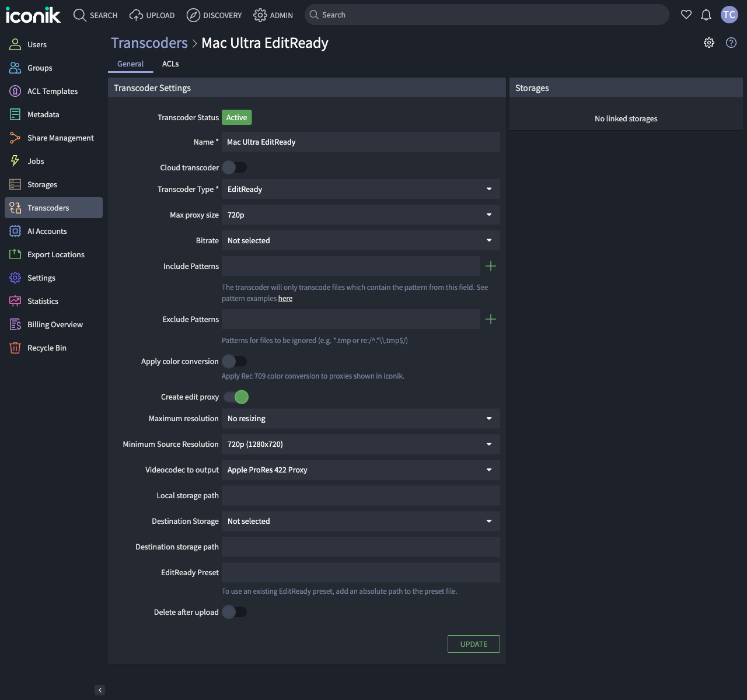747x700 pixels.
Task: Click the Storages sidebar icon
Action: tap(15, 184)
